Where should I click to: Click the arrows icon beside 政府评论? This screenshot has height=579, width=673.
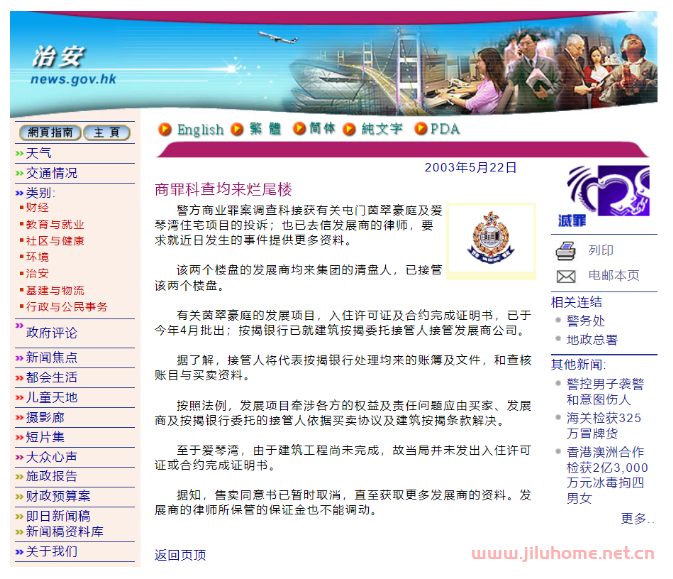[x=19, y=326]
